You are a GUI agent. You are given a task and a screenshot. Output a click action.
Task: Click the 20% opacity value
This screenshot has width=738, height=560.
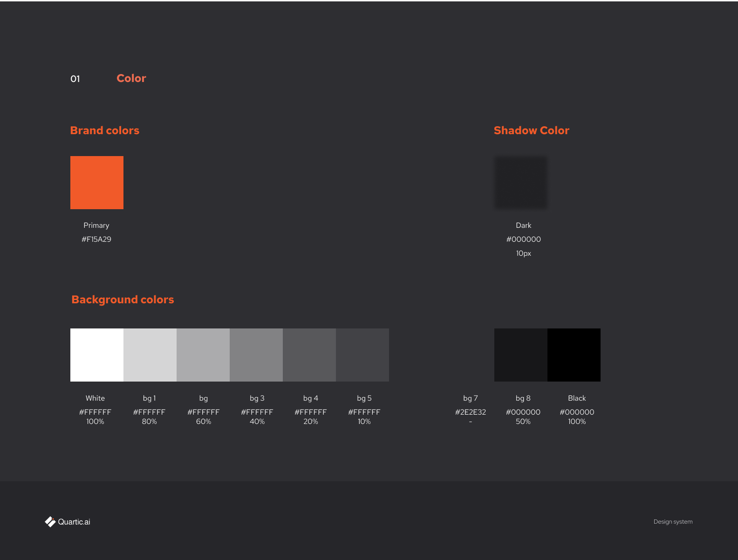pos(311,422)
